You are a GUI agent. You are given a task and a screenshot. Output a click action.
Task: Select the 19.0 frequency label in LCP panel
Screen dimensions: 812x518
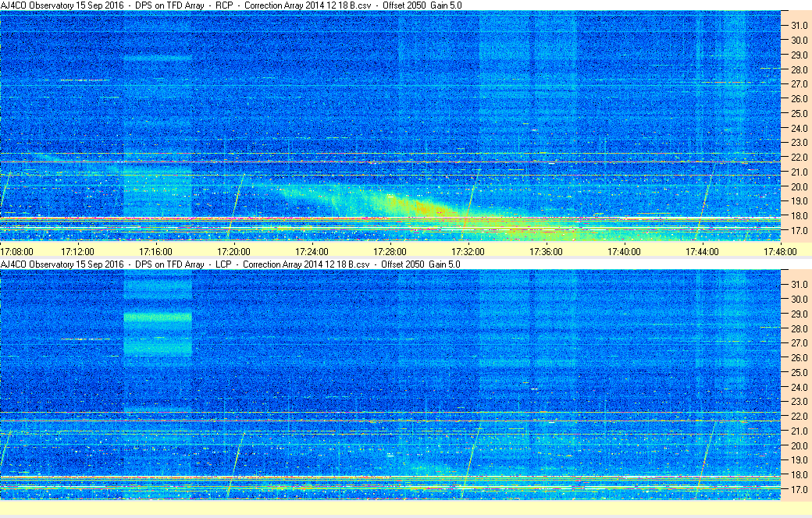click(799, 460)
